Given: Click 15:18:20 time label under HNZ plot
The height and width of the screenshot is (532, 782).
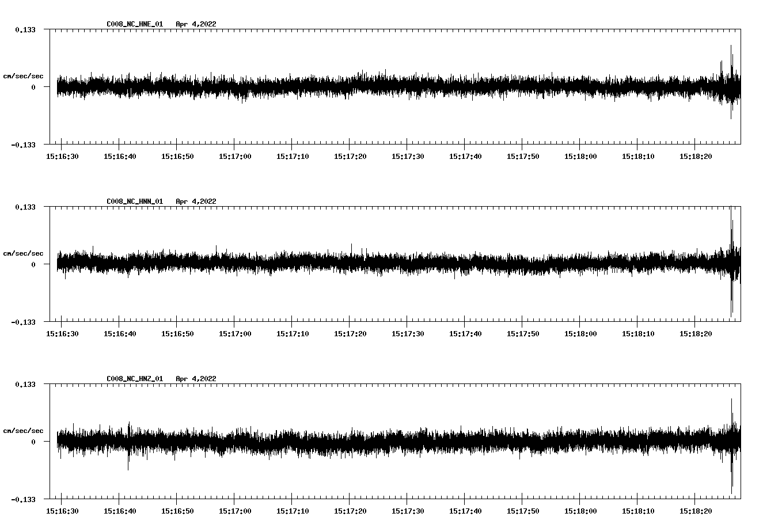Looking at the screenshot, I should [696, 511].
